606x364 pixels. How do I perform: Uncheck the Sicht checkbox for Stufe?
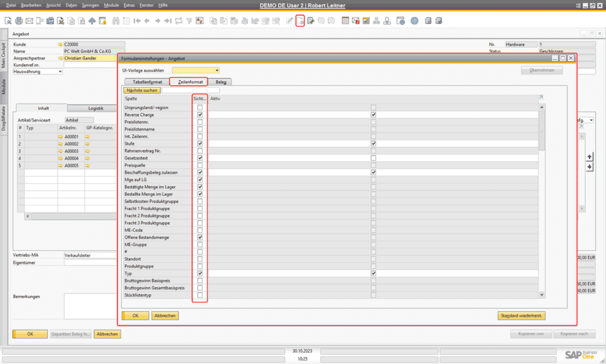click(199, 143)
